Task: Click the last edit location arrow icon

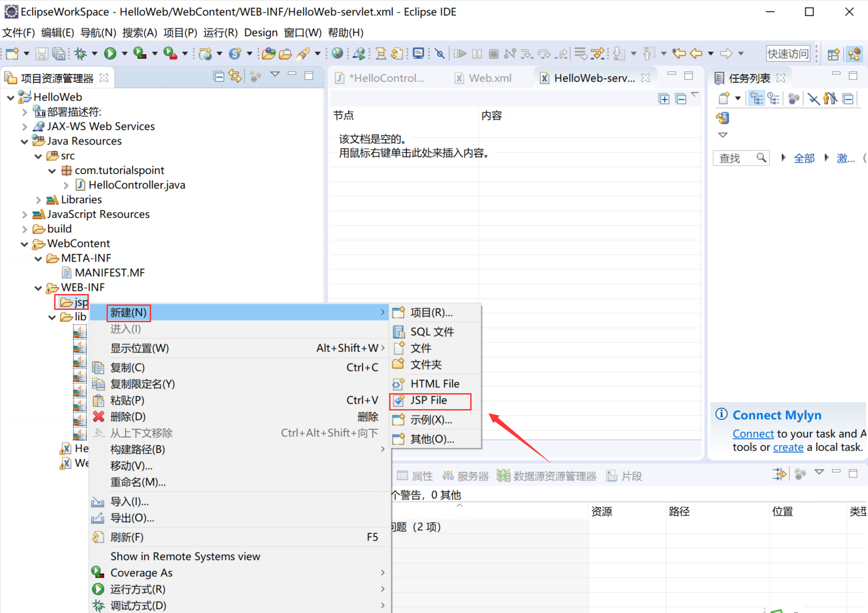Action: 679,54
